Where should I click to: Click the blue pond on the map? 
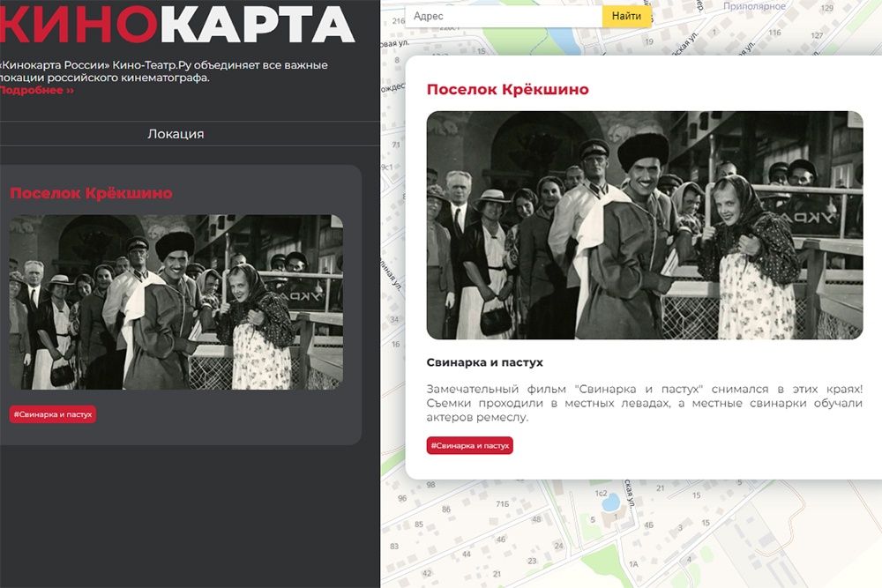point(609,502)
